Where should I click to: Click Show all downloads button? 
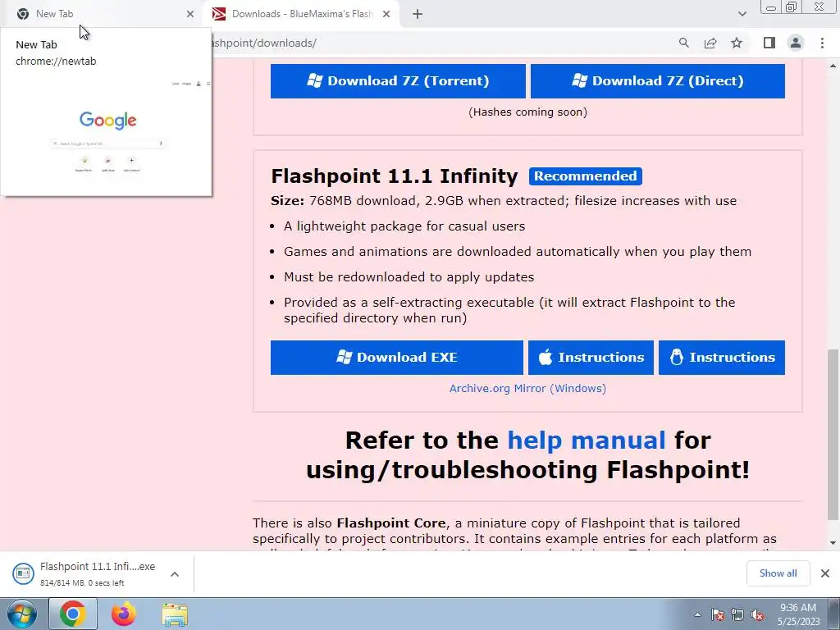click(x=778, y=573)
